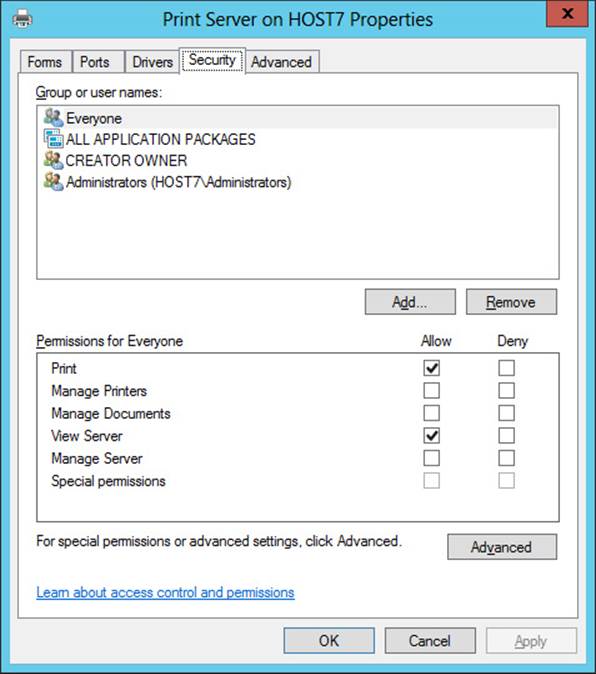Select ALL APPLICATION PACKAGES icon entry
This screenshot has height=674, width=596.
(x=53, y=139)
